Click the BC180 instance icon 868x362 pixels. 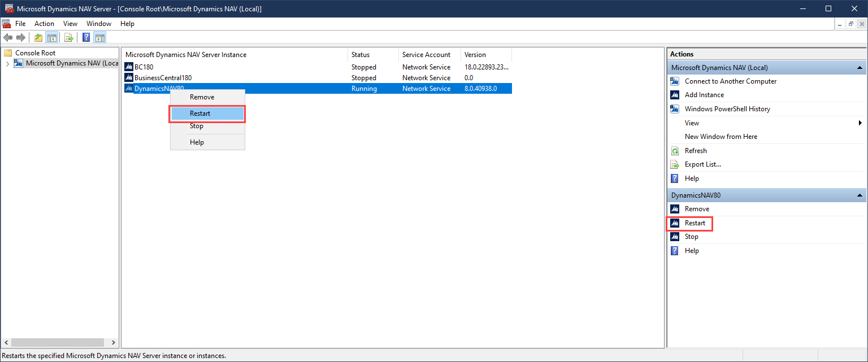(x=129, y=67)
